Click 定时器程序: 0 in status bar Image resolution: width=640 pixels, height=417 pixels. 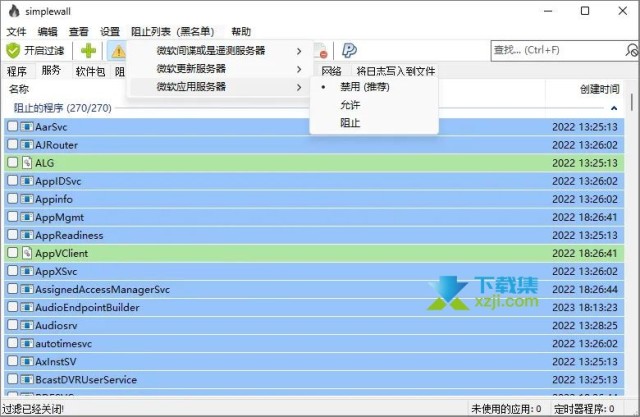coord(584,409)
